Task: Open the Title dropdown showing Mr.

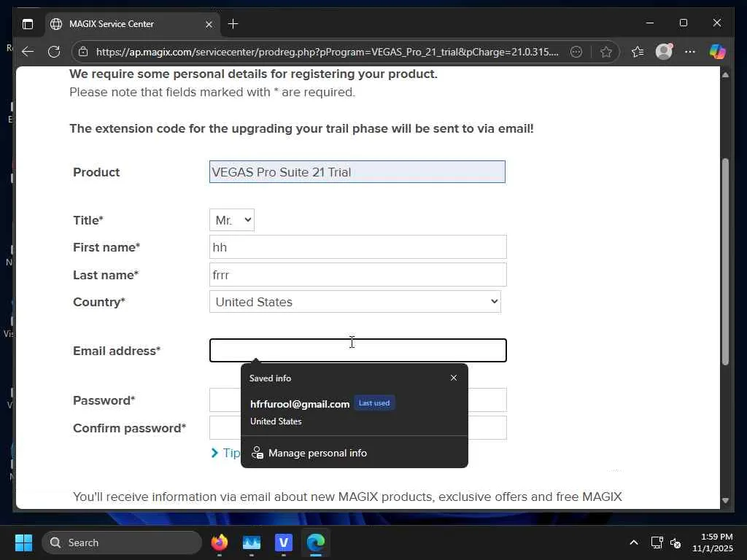Action: [x=231, y=220]
